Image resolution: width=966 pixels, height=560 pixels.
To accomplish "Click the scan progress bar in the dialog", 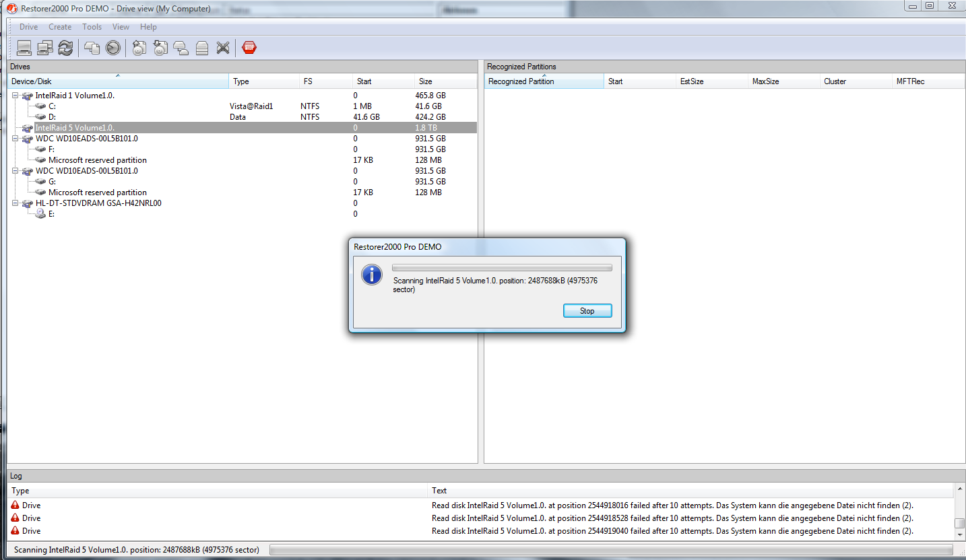I will [x=502, y=268].
